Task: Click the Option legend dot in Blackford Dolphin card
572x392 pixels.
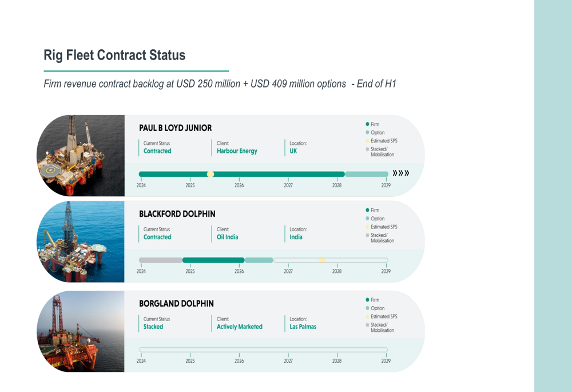Action: pyautogui.click(x=367, y=218)
